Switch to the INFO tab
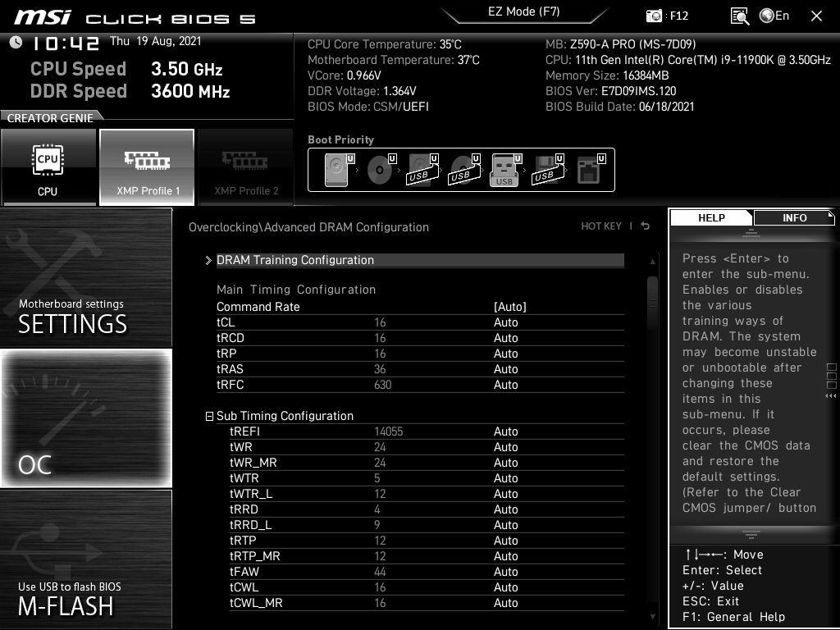 [794, 217]
